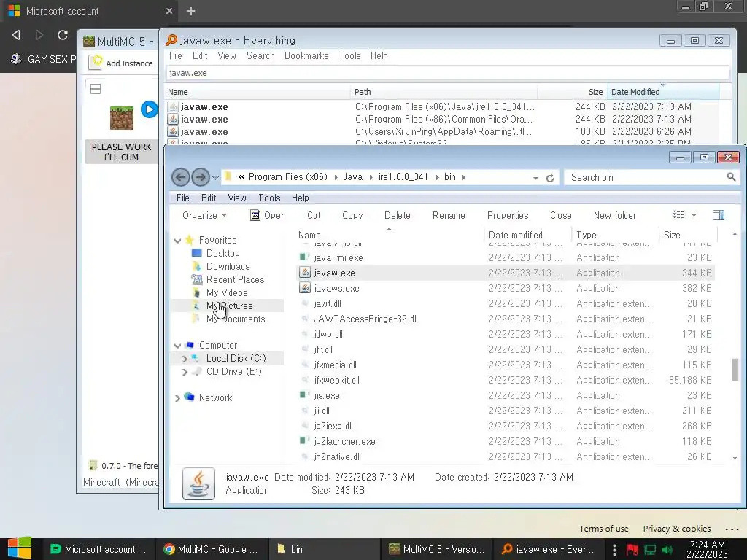Image resolution: width=747 pixels, height=560 pixels.
Task: Expand the Network tree node
Action: point(178,398)
